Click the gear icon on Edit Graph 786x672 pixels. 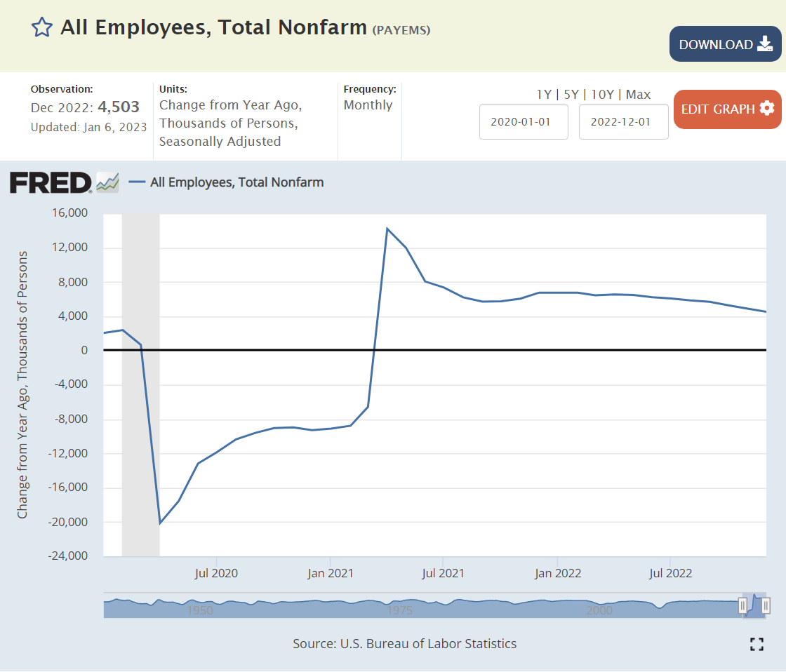coord(766,109)
